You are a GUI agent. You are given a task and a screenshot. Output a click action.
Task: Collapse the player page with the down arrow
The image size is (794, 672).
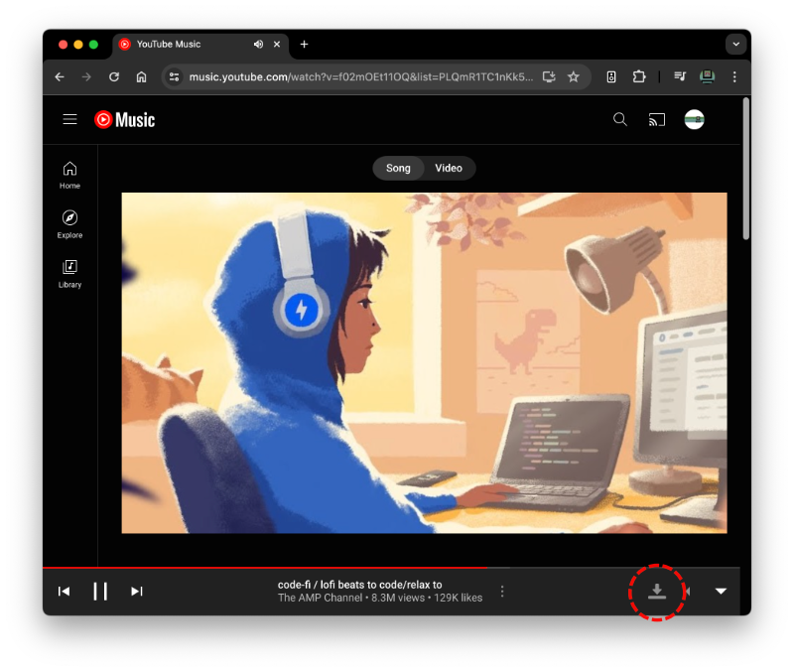[x=722, y=591]
